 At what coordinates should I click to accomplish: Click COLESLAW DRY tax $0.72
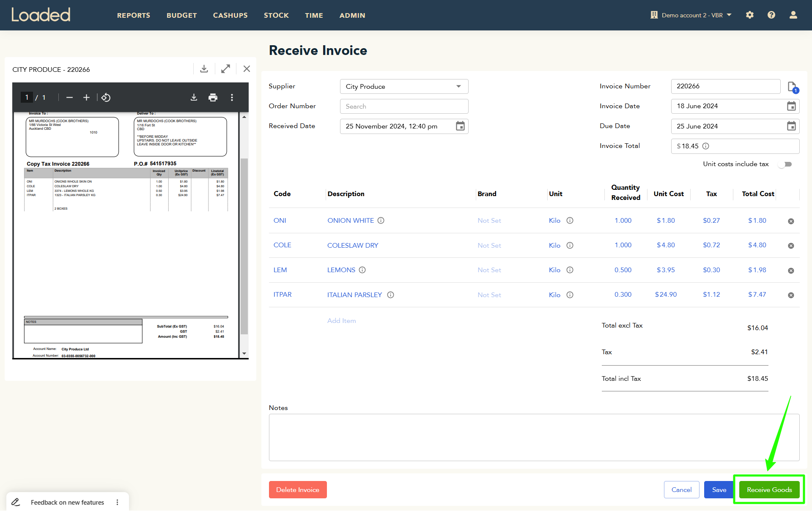(711, 245)
